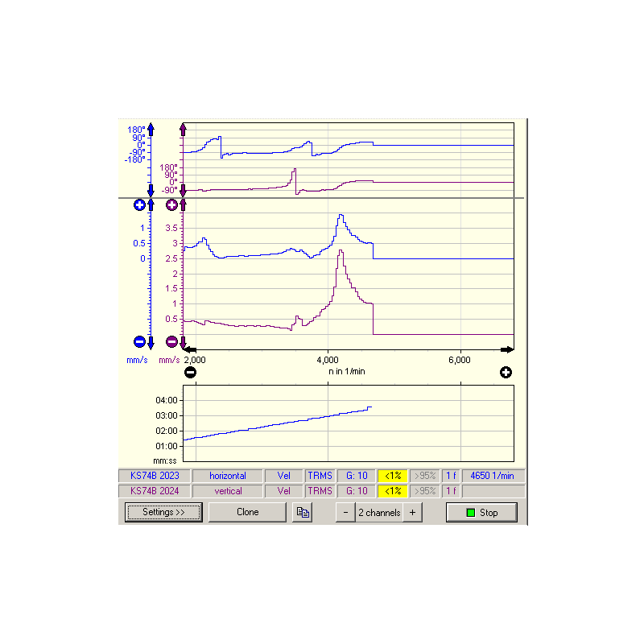This screenshot has height=644, width=644.
Task: Click the blue down arrow on the phase axis
Action: click(151, 190)
